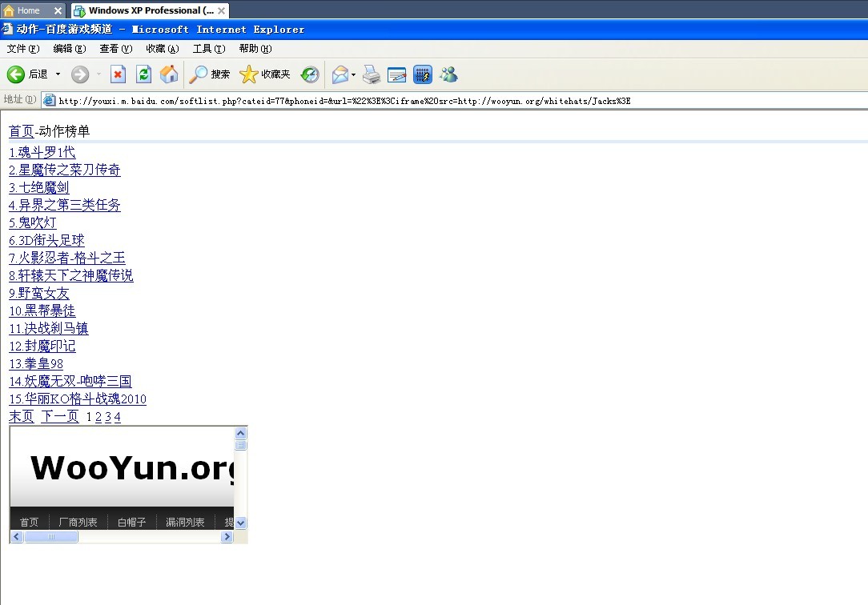Click the Refresh page icon

click(x=144, y=74)
